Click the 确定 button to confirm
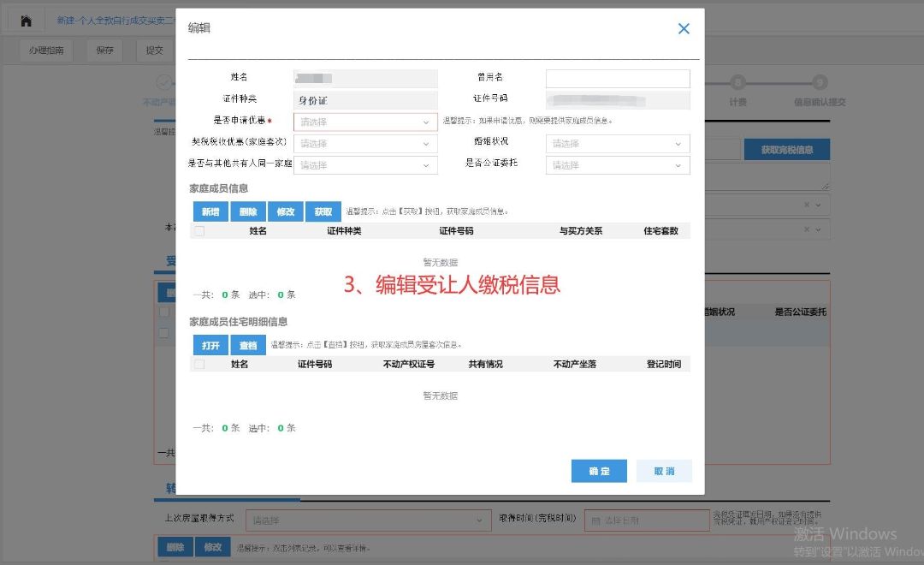924x565 pixels. 598,471
